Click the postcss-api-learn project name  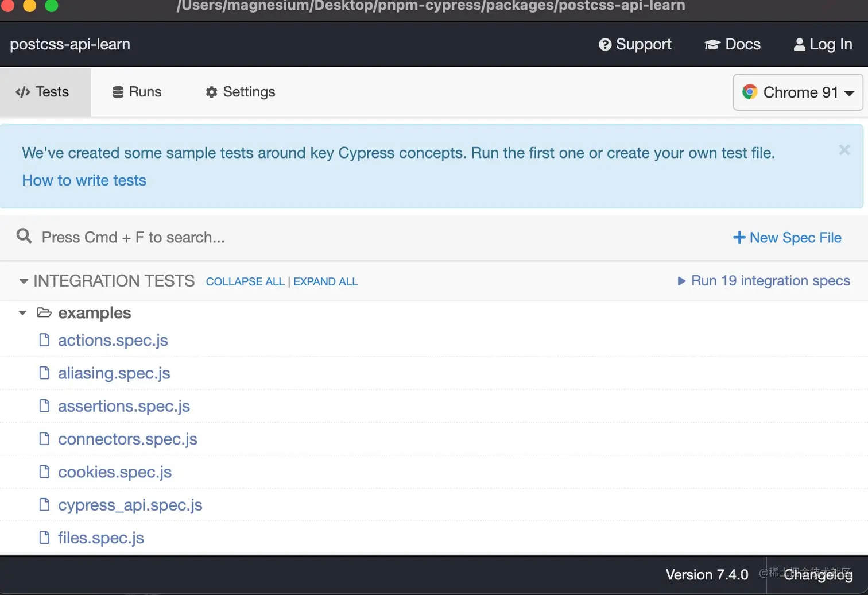tap(70, 44)
